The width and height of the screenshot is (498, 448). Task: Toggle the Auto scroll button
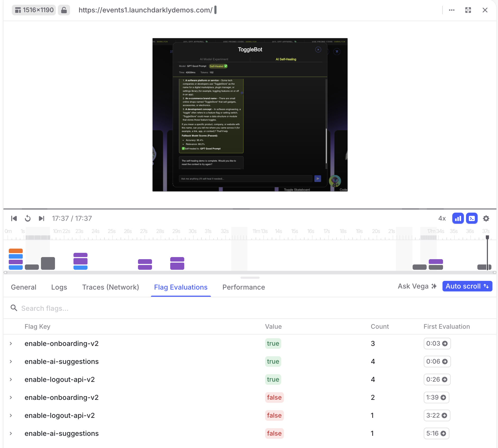[x=467, y=286]
